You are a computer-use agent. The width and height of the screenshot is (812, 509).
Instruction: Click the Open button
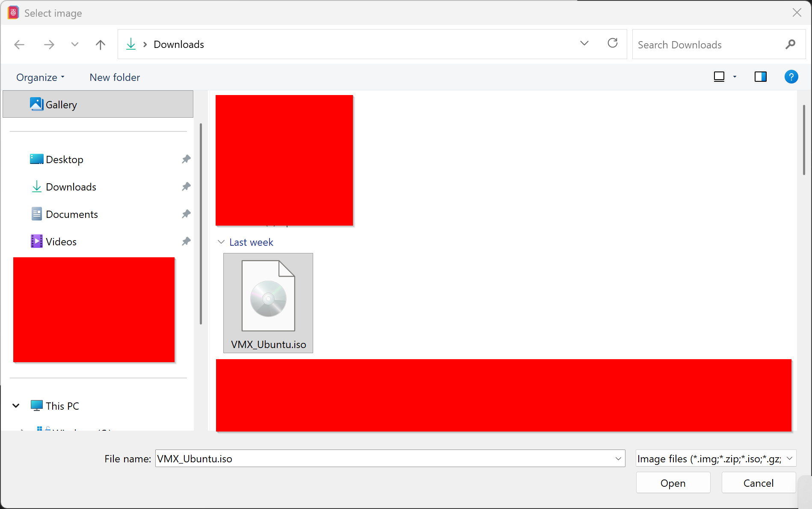[x=673, y=482]
